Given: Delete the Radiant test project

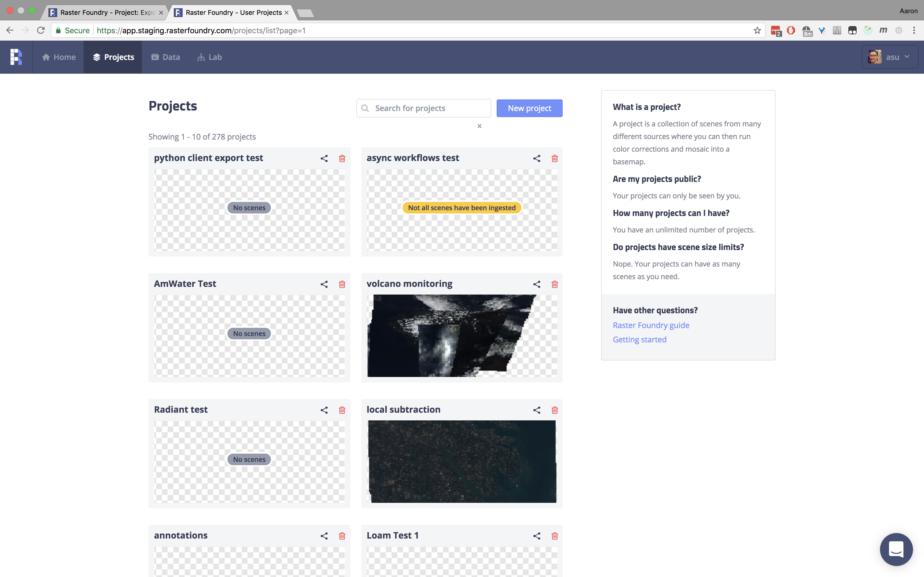Looking at the screenshot, I should coord(342,410).
